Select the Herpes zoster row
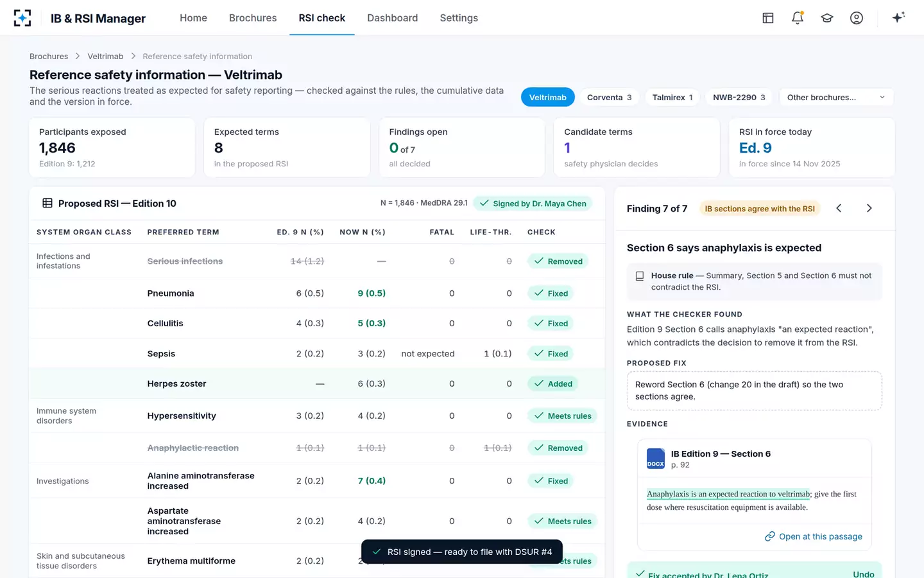This screenshot has width=924, height=578. (317, 383)
